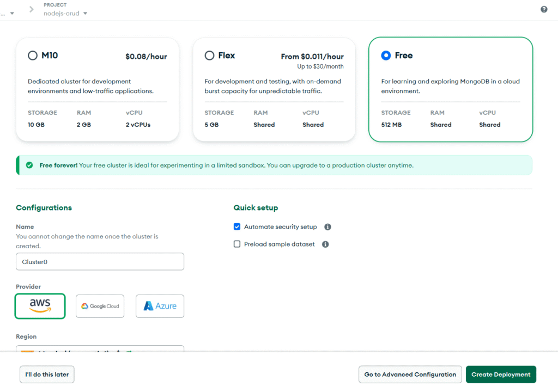Open the help question mark icon
The width and height of the screenshot is (558, 392).
[x=544, y=9]
